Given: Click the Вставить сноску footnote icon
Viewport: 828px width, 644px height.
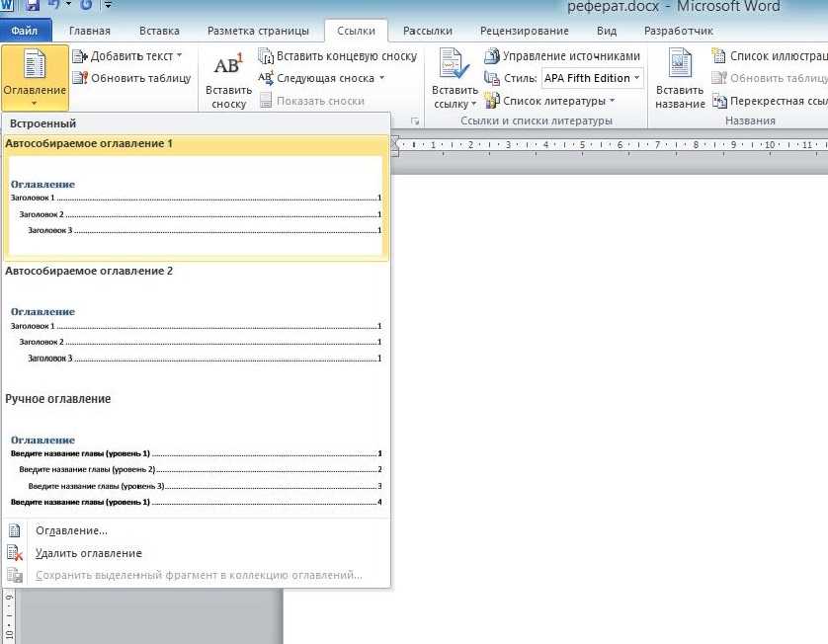Looking at the screenshot, I should [228, 67].
